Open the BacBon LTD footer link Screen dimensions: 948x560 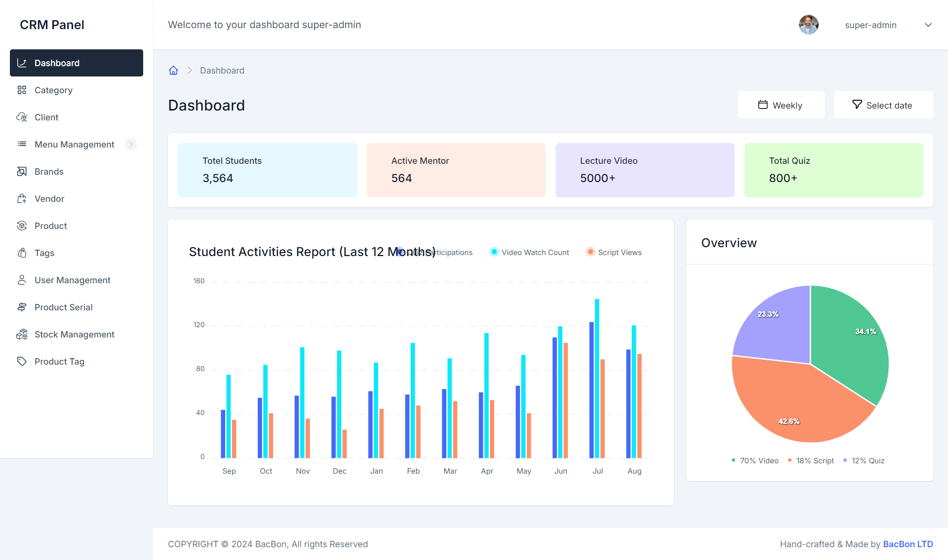click(x=908, y=544)
